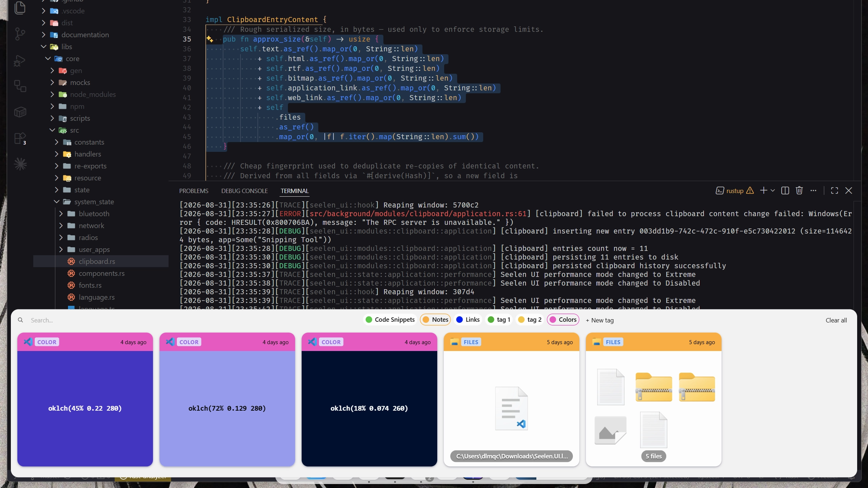Click the warning triangle beside rustup

[x=750, y=191]
